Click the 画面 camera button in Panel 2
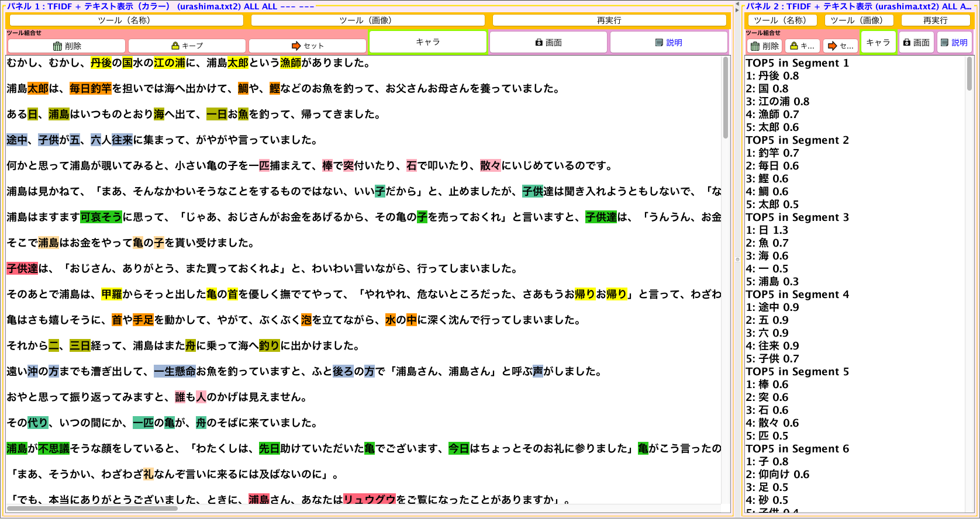The image size is (980, 519). coord(916,42)
